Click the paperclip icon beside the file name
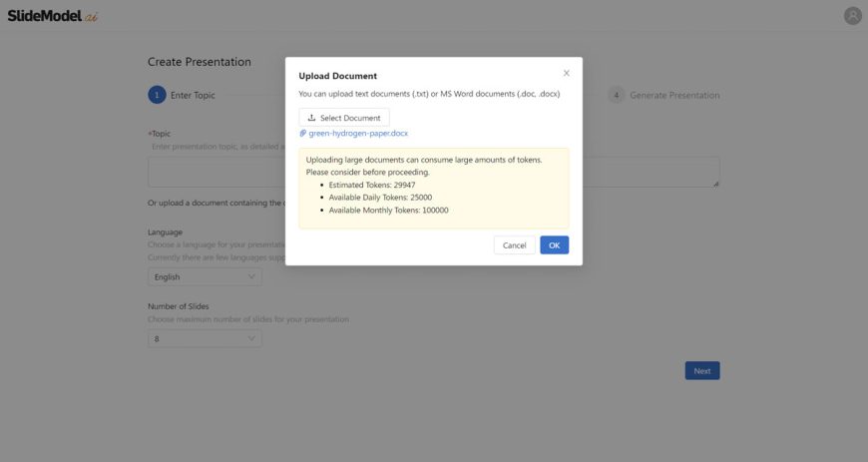 click(x=303, y=133)
